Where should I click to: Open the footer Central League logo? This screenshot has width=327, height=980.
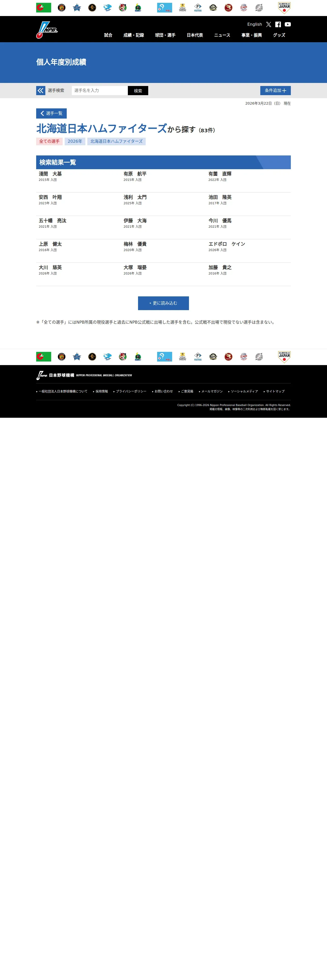43,357
